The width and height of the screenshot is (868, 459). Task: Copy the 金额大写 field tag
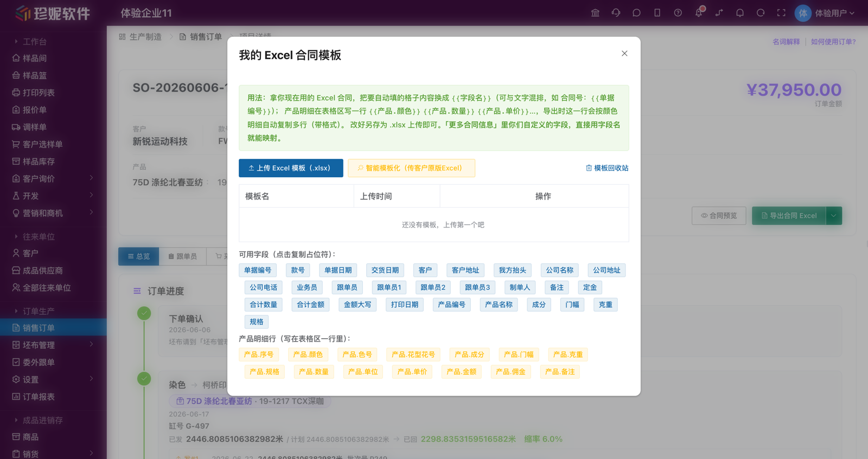(x=358, y=305)
